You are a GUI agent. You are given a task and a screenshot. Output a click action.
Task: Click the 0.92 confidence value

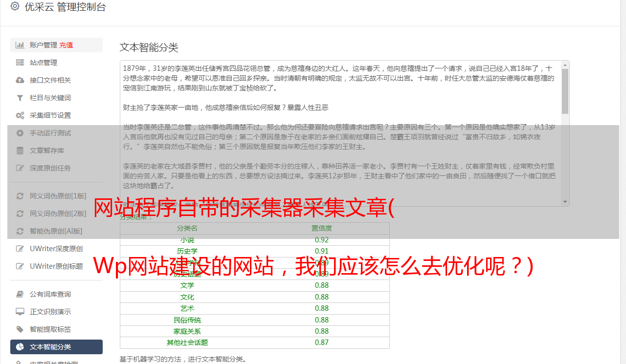pyautogui.click(x=322, y=240)
